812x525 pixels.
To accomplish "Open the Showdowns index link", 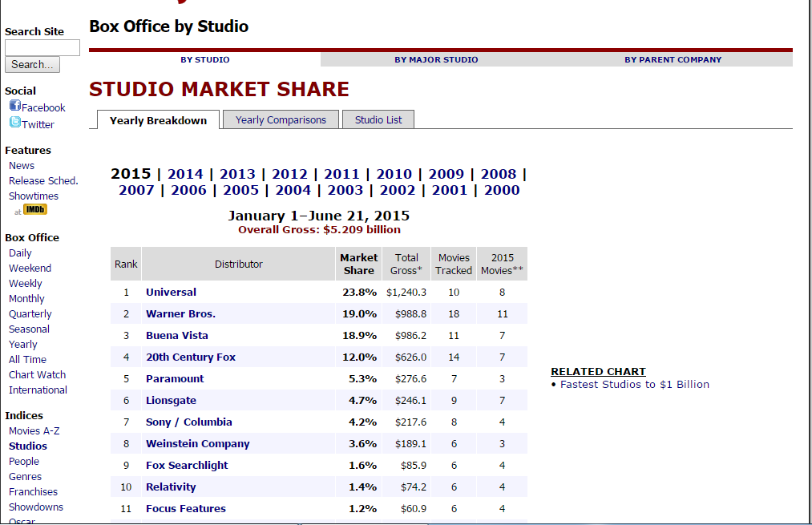I will click(x=36, y=507).
